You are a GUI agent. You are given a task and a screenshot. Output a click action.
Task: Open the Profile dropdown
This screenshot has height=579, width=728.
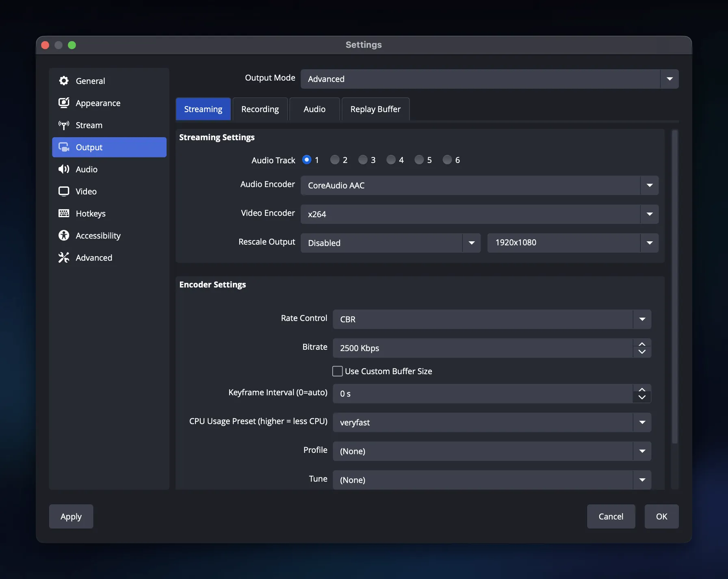(492, 451)
